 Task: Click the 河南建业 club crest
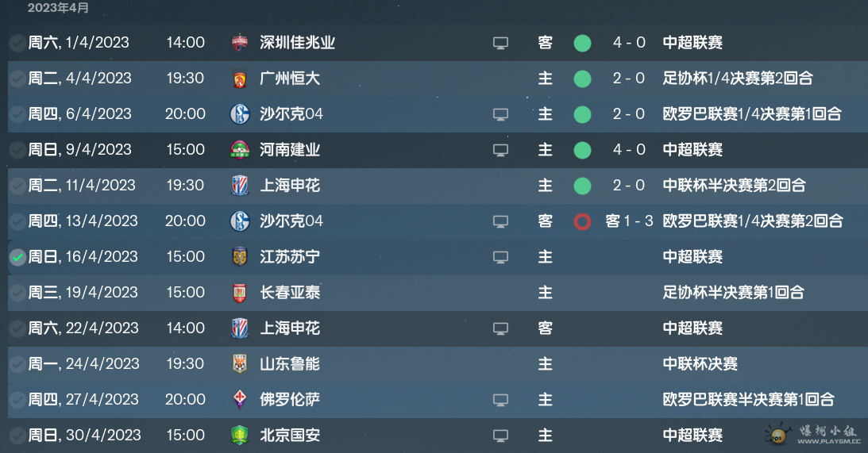(240, 150)
